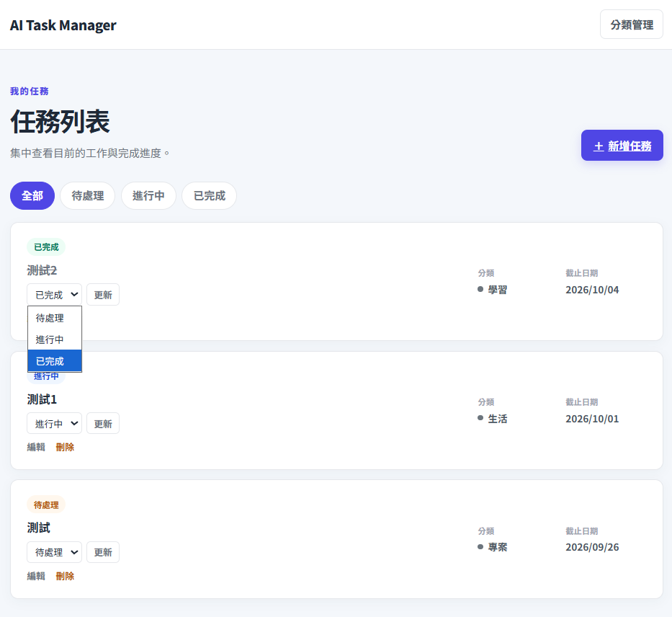This screenshot has width=672, height=617.
Task: Click the 我的任務 section label
Action: click(x=29, y=92)
